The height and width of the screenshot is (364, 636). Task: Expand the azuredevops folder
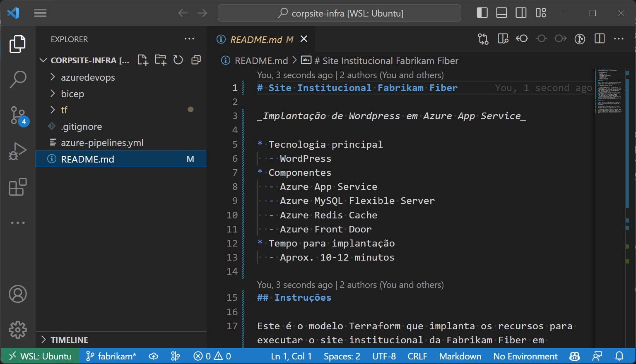[121, 77]
